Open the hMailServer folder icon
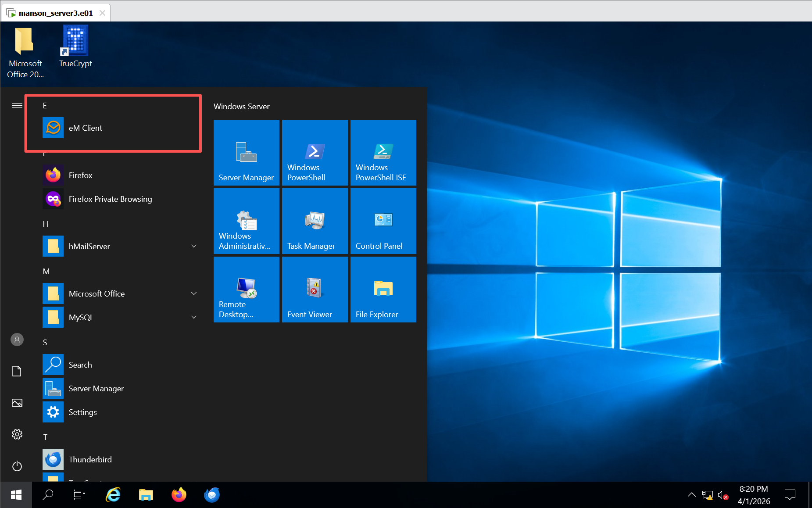Screen dimensions: 812x508 coord(53,246)
